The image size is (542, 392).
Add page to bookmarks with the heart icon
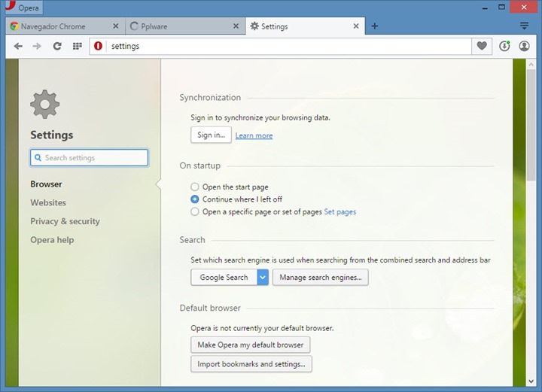coord(482,46)
